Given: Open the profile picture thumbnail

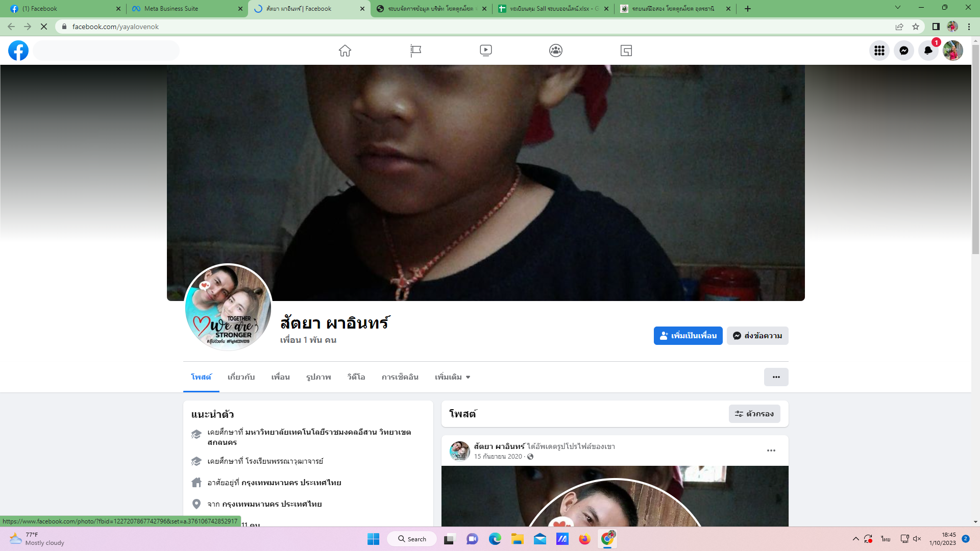Looking at the screenshot, I should click(228, 308).
